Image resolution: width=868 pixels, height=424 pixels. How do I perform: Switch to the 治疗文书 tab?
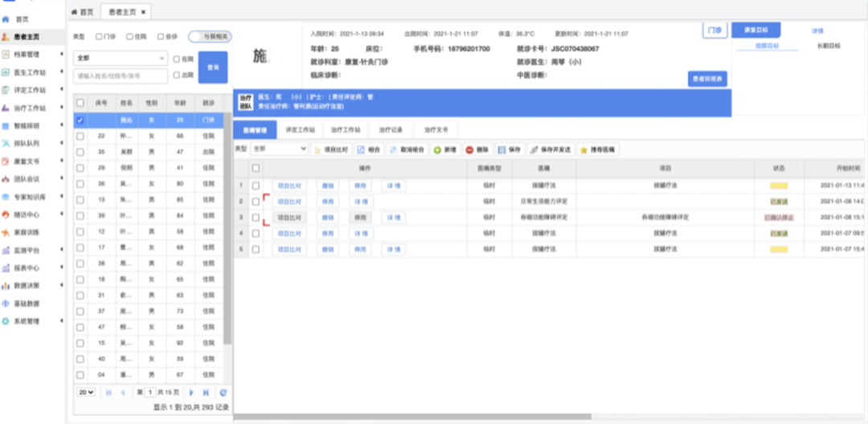[x=436, y=130]
